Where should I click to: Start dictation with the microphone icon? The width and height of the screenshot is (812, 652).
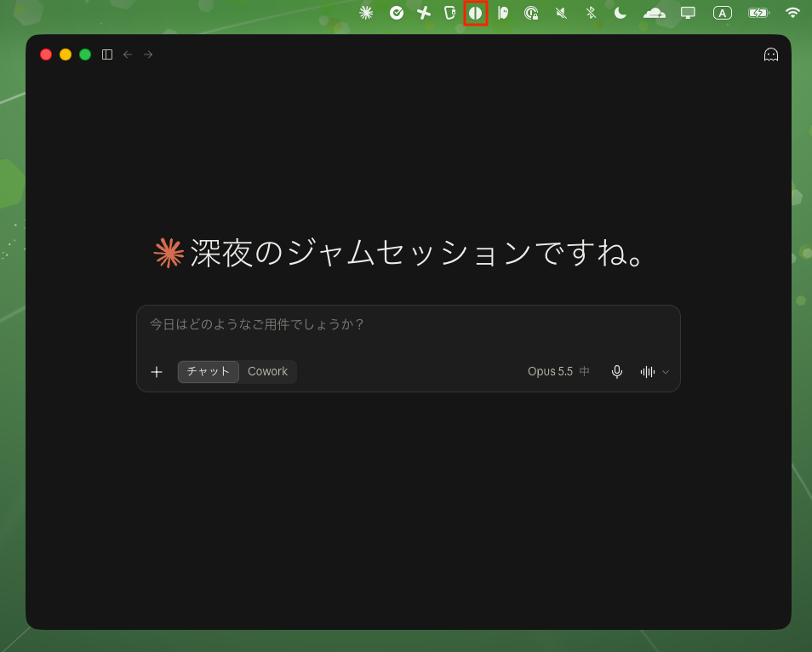point(617,372)
